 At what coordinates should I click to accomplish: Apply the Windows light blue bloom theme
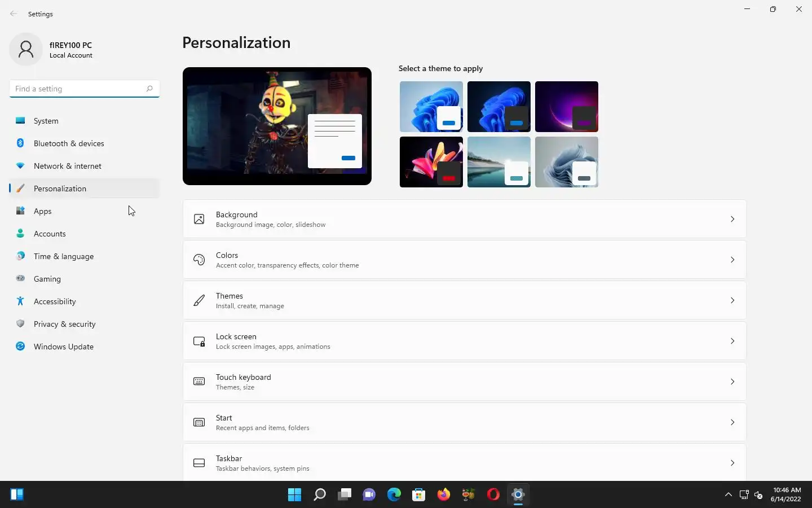tap(431, 107)
